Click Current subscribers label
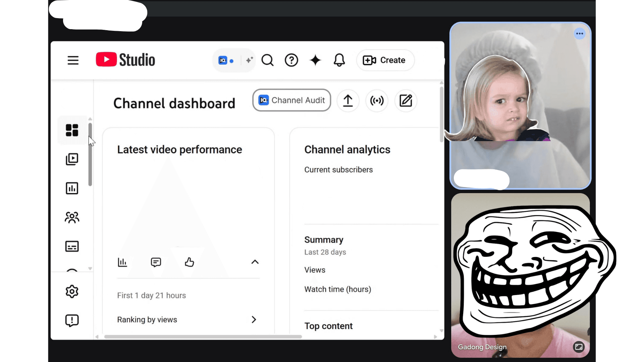Screen dimensions: 644x362 point(338,170)
